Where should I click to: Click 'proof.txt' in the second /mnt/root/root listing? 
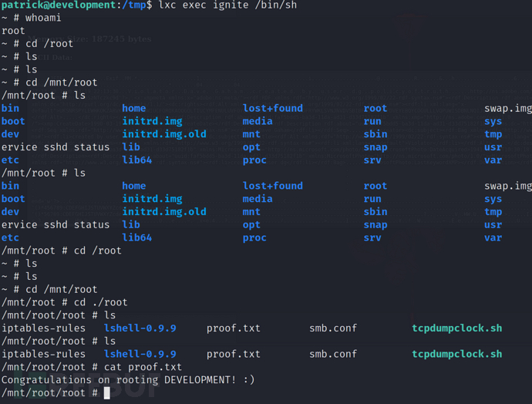tap(234, 354)
